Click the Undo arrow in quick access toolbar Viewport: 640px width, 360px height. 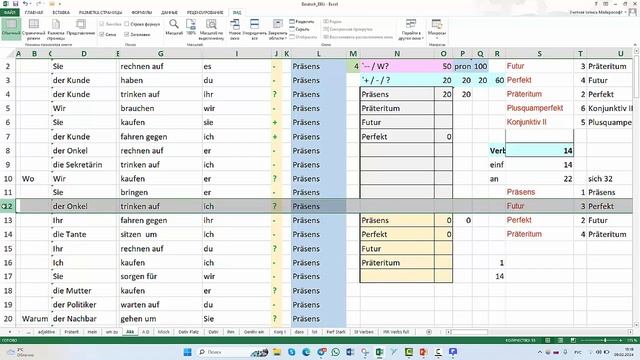tap(26, 4)
